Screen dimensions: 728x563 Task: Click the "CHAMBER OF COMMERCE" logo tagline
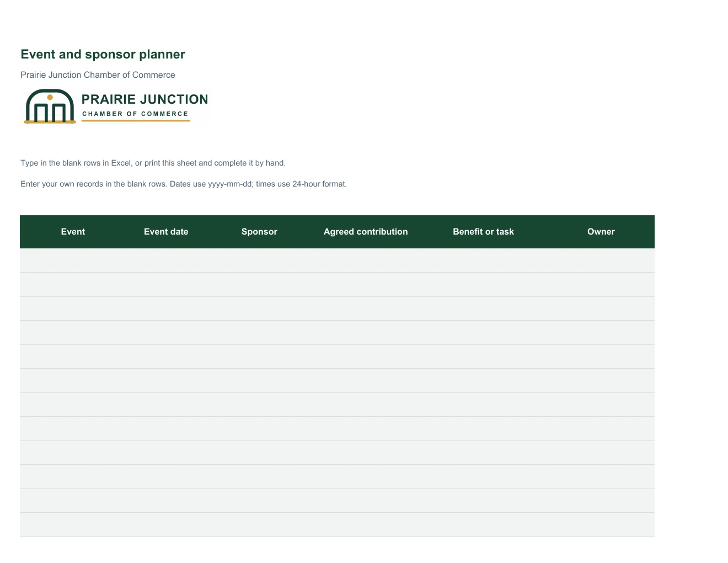click(x=135, y=114)
